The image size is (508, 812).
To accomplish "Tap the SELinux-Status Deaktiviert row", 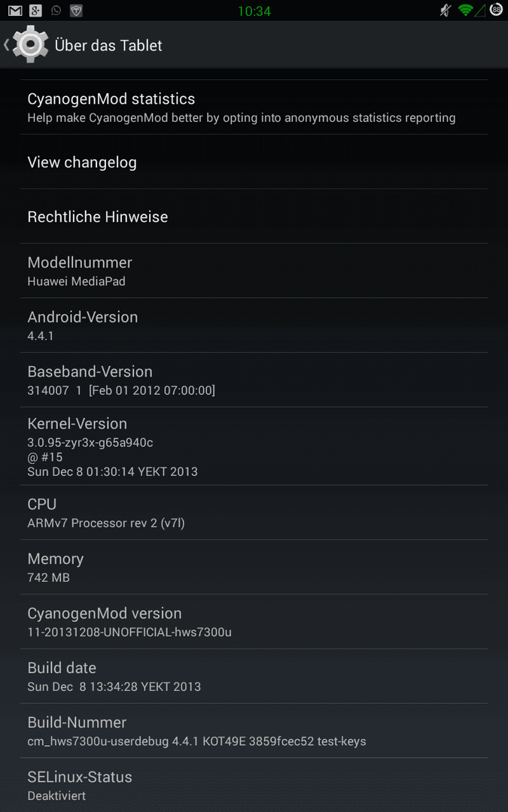I will click(254, 785).
